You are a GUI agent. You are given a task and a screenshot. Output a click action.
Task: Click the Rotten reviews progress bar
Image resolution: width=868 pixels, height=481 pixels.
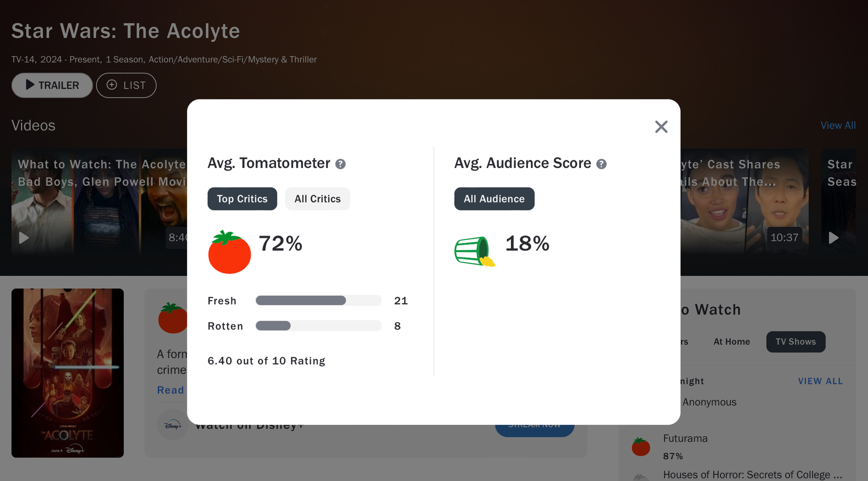[319, 326]
